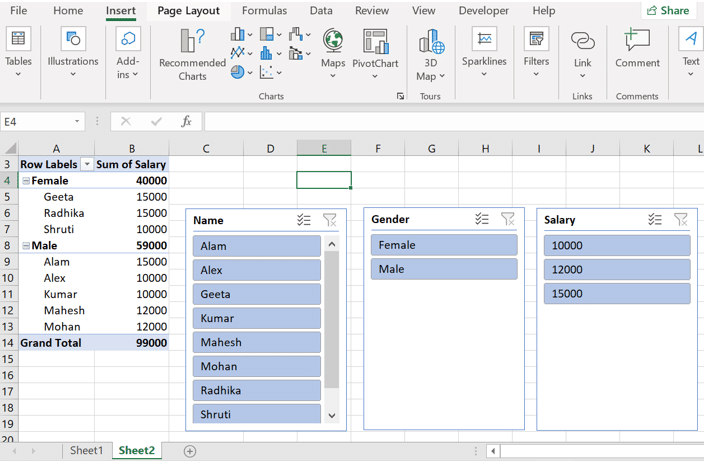Screen dimensions: 704x461
Task: Expand column chart dropdown arrow
Action: pos(250,35)
